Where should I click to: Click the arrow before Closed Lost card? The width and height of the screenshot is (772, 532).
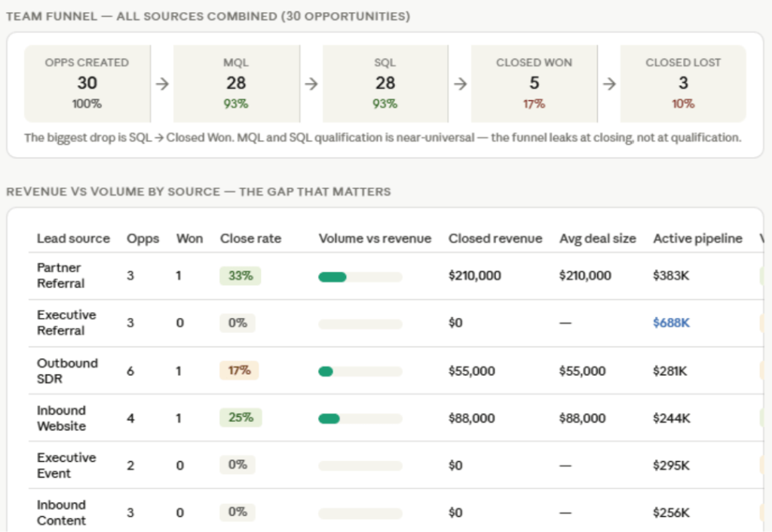(609, 84)
